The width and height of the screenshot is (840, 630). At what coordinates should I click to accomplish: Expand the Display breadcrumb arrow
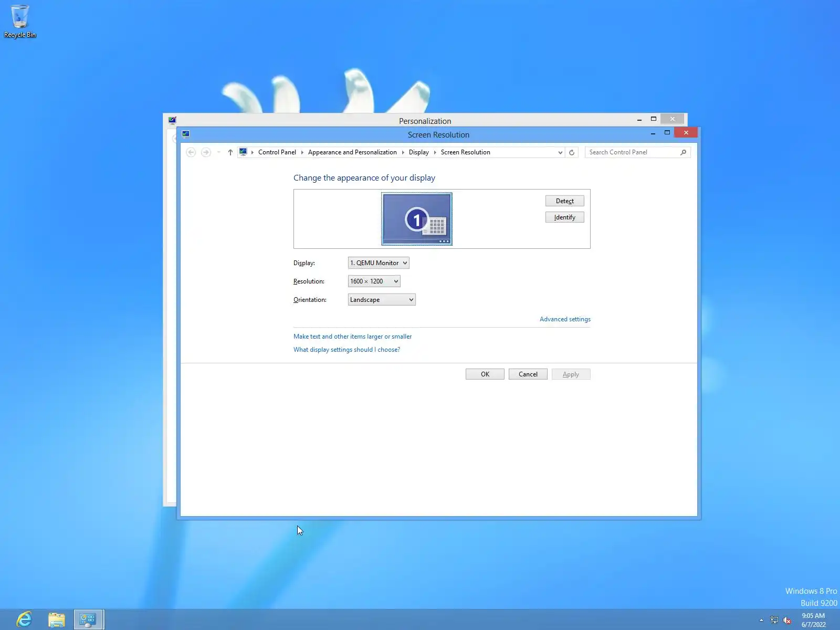click(435, 152)
